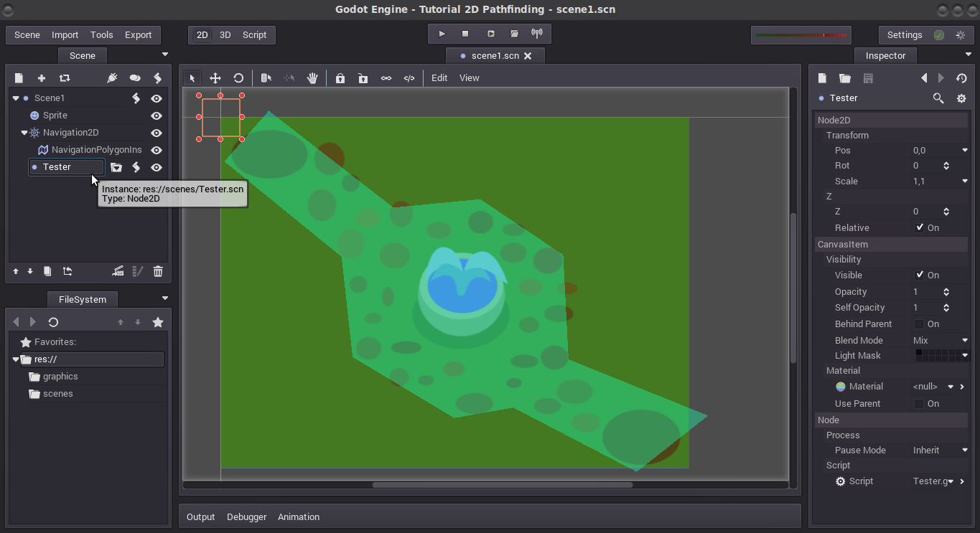Uncheck the Relative checkbox

[920, 227]
